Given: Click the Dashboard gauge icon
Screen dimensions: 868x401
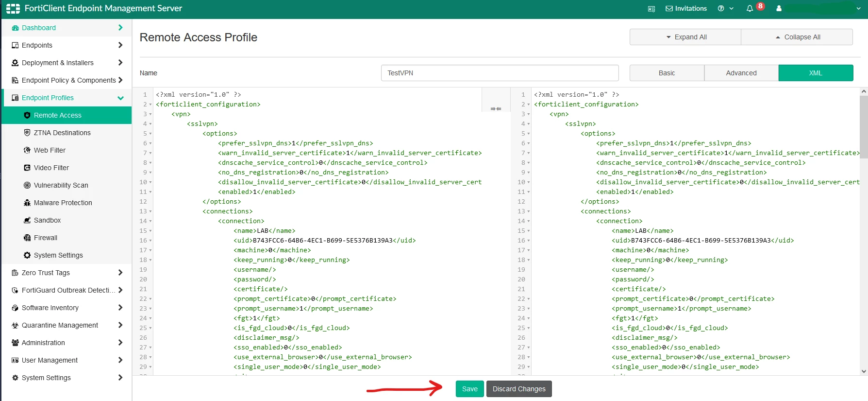Looking at the screenshot, I should click(x=15, y=28).
